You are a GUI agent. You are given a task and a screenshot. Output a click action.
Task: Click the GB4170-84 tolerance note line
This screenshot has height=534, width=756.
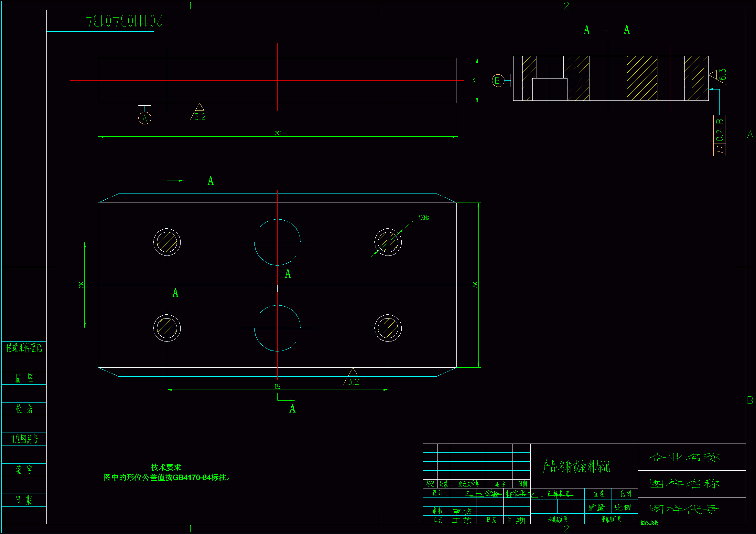coord(167,477)
